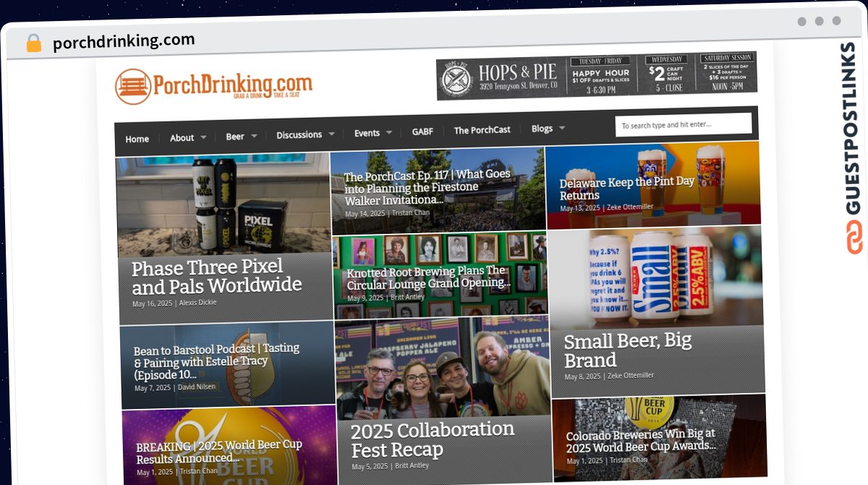Click the PorchDrinking.com bench logo
The image size is (868, 485).
point(213,86)
